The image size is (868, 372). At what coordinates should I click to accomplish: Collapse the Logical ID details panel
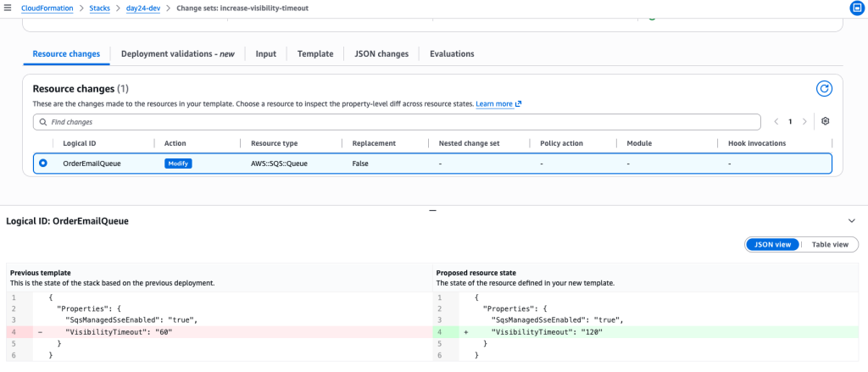click(852, 221)
